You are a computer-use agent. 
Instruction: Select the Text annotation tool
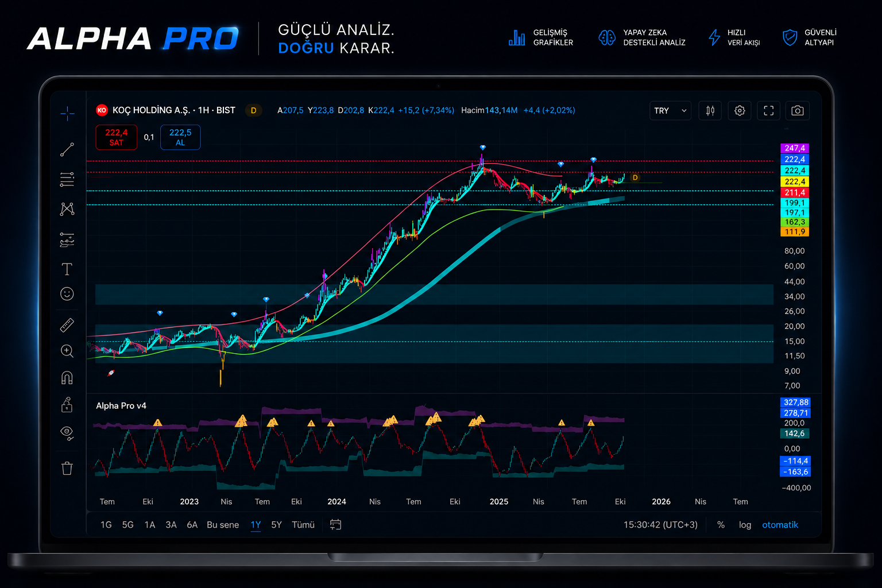(x=67, y=269)
